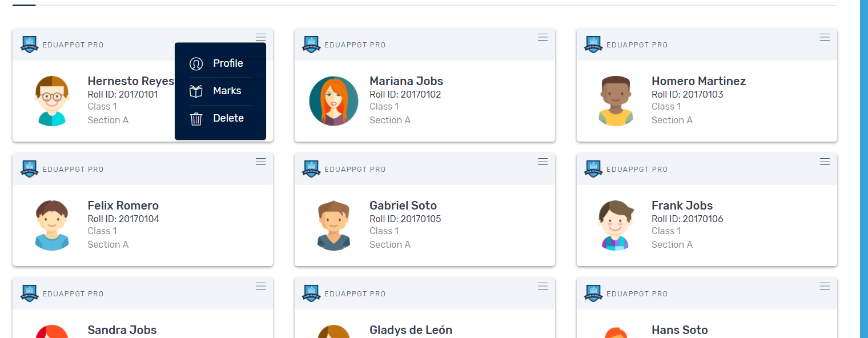868x338 pixels.
Task: Click the user Profile icon
Action: 196,64
